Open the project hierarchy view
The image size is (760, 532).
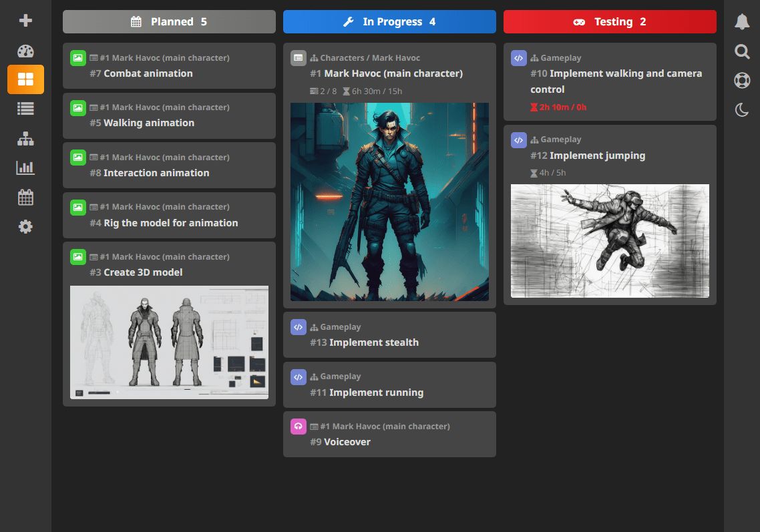pos(25,138)
